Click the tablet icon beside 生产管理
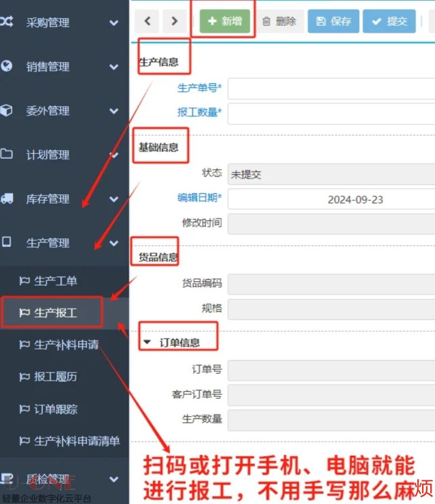Viewport: 435px width, 504px height. 6,241
